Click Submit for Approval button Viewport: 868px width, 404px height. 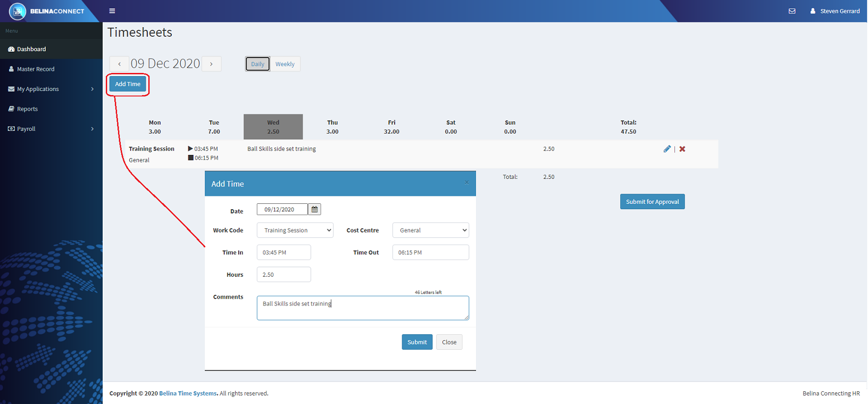point(653,202)
